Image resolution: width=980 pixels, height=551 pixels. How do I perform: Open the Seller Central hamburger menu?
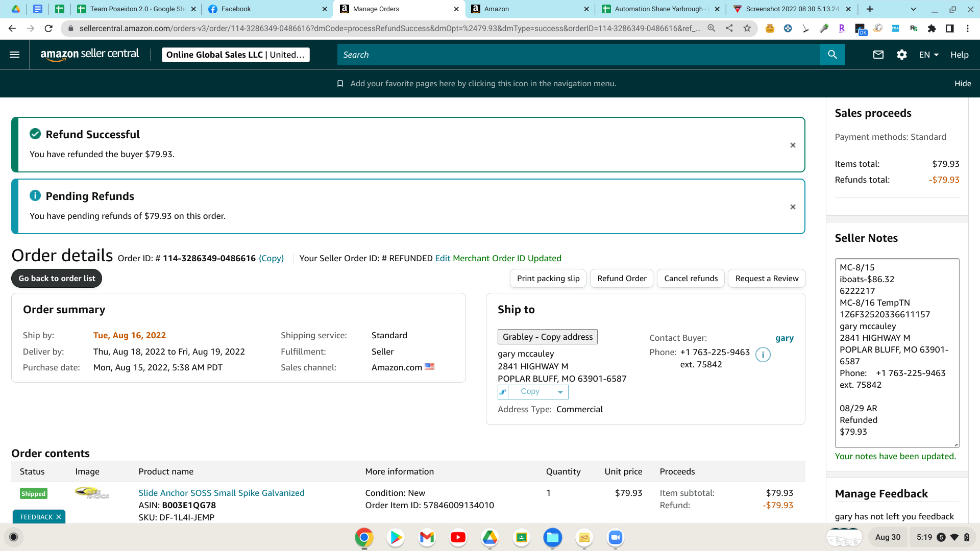coord(15,55)
